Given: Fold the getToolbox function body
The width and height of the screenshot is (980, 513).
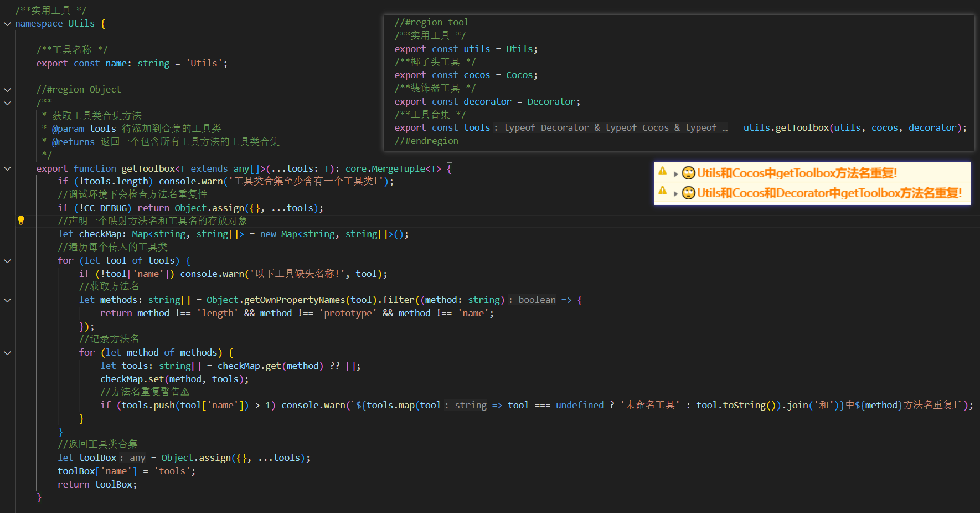Looking at the screenshot, I should (x=7, y=169).
